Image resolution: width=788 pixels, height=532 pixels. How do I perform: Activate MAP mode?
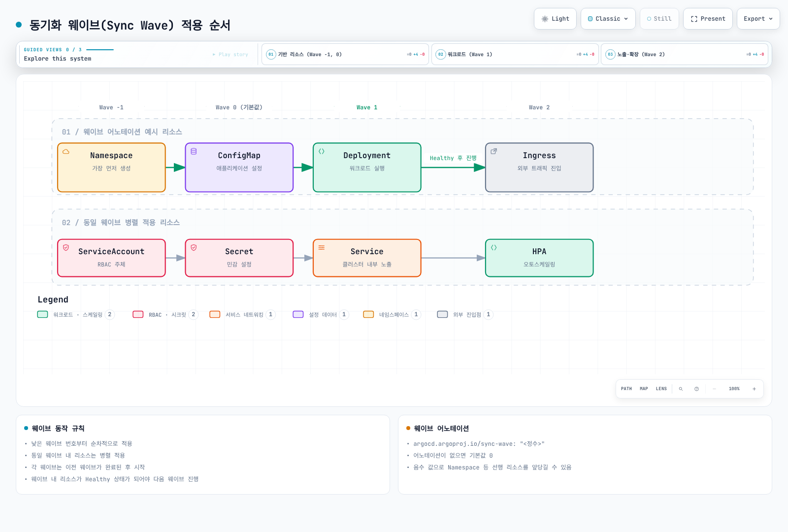(644, 389)
